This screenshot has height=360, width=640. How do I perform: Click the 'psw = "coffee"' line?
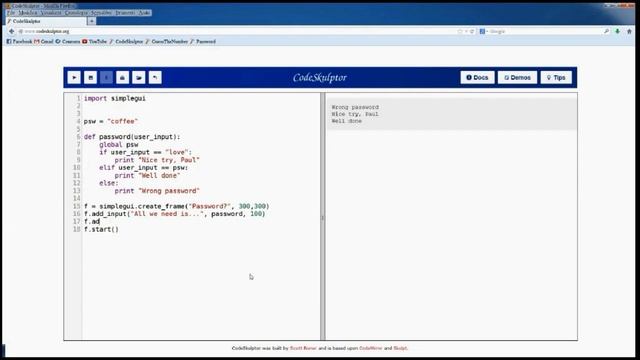111,121
